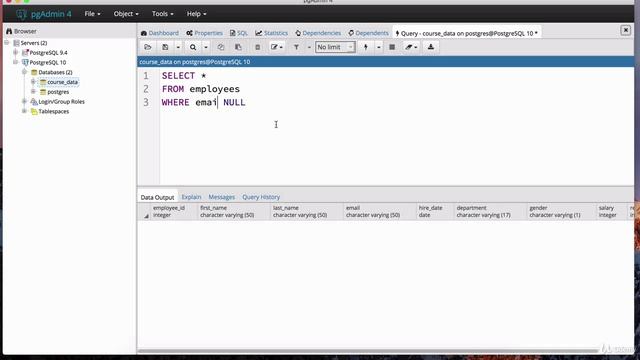Viewport: 640px width, 360px height.
Task: Switch to the Messages tab
Action: click(x=222, y=197)
